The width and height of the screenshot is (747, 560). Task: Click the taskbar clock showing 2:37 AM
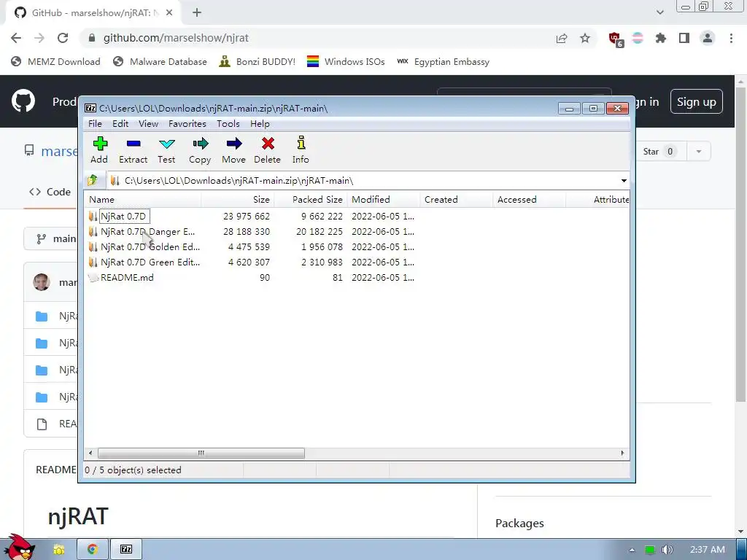[707, 550]
